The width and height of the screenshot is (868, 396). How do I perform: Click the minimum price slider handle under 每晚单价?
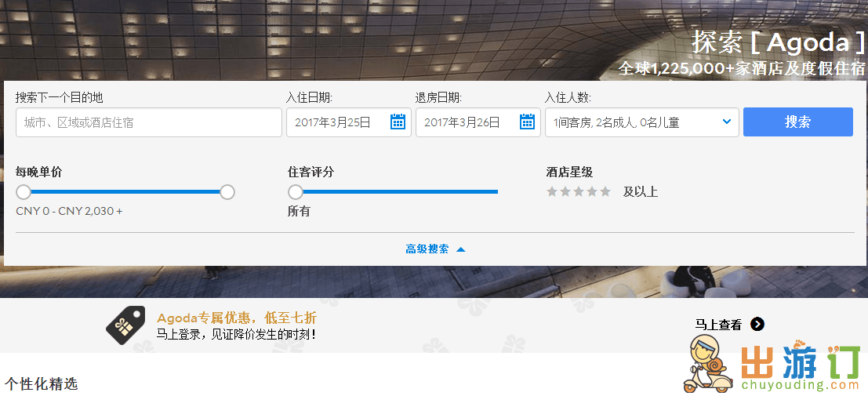pyautogui.click(x=24, y=192)
